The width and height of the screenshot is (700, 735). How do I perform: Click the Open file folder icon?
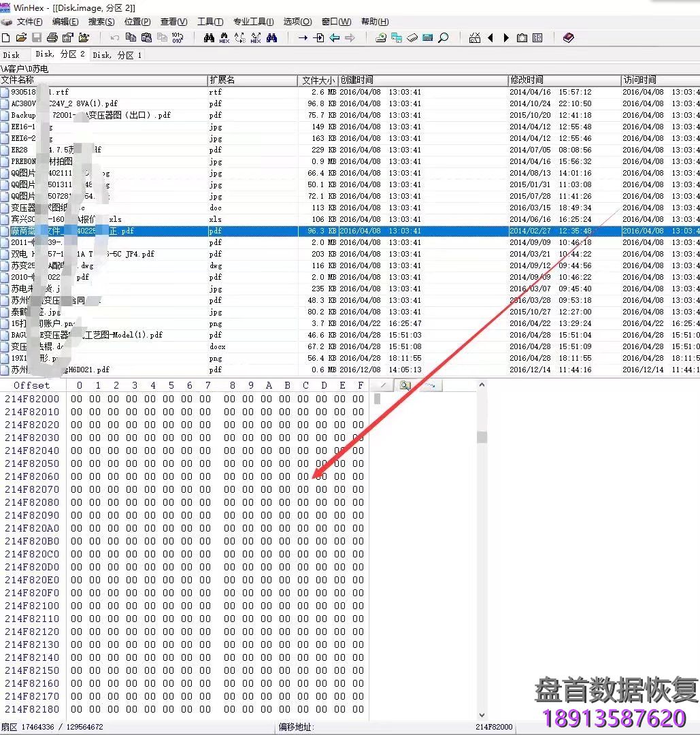coord(21,38)
